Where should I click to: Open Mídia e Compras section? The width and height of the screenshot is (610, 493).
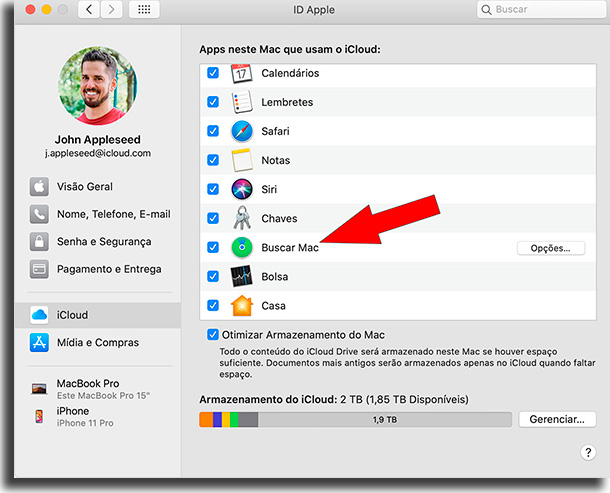pyautogui.click(x=98, y=342)
